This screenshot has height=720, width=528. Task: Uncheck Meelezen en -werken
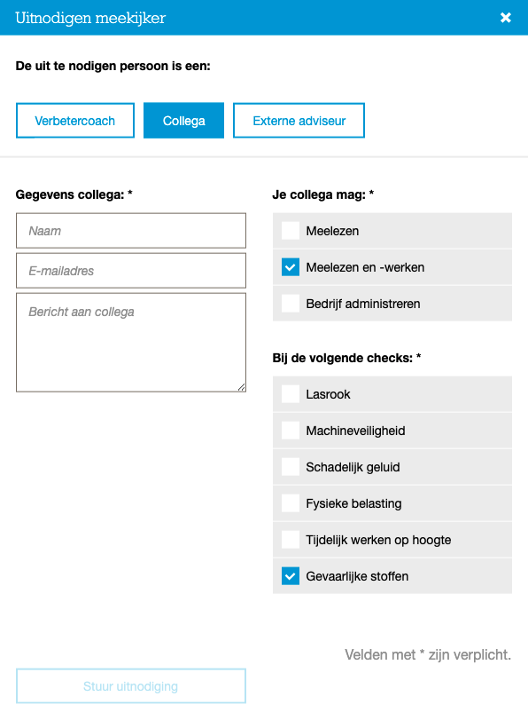tap(290, 267)
